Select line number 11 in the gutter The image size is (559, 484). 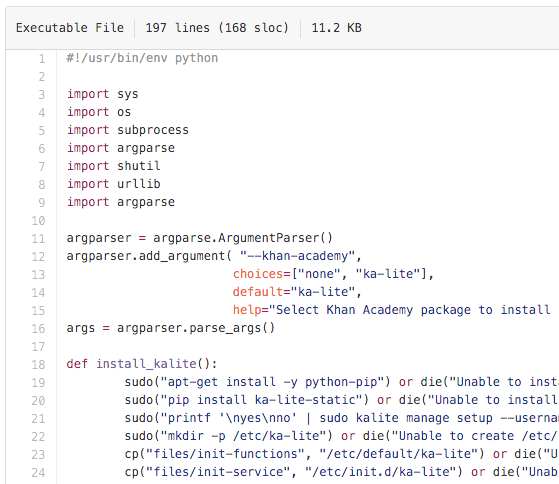[39, 238]
